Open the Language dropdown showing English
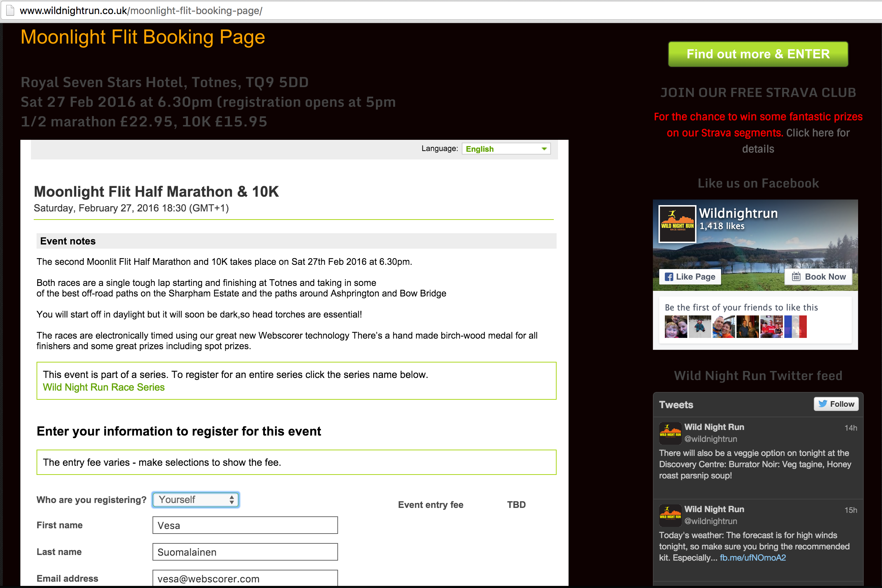 point(506,149)
